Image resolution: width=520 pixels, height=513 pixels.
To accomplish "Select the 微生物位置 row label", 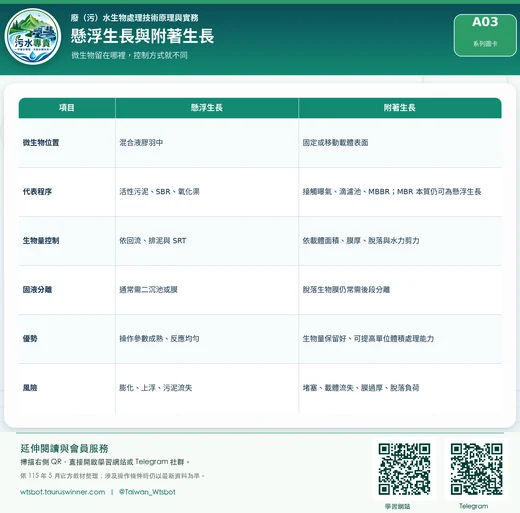I will click(x=41, y=143).
